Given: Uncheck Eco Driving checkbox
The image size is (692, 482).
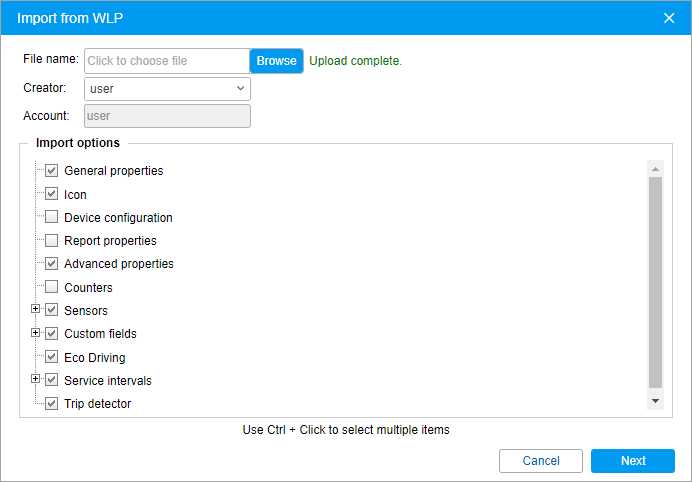Looking at the screenshot, I should [x=52, y=357].
